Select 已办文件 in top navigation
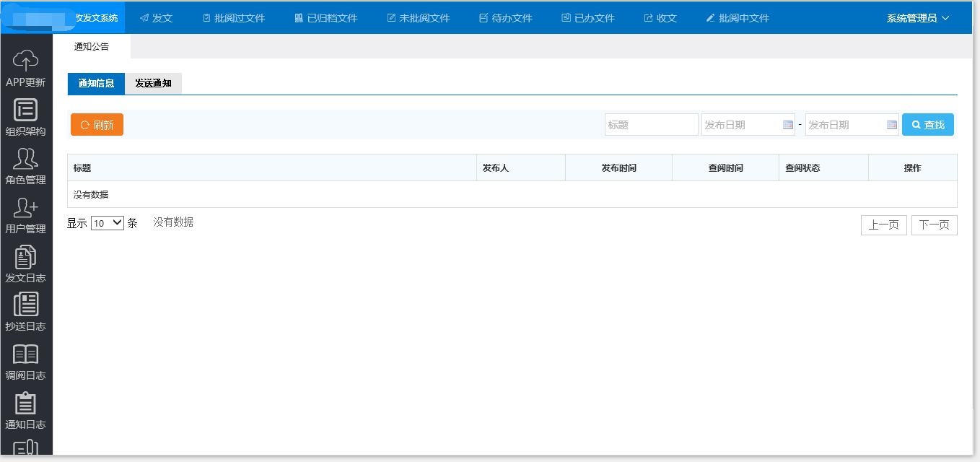This screenshot has width=980, height=462. tap(588, 17)
